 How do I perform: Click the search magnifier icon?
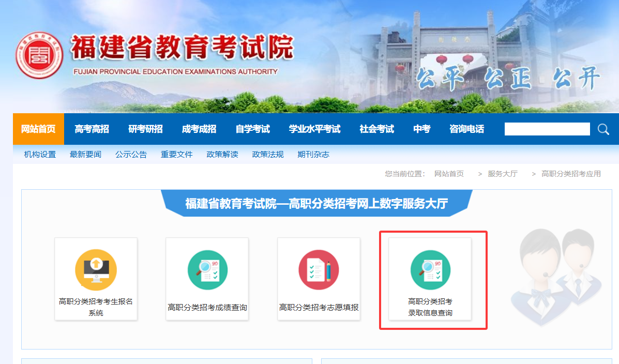tap(603, 129)
